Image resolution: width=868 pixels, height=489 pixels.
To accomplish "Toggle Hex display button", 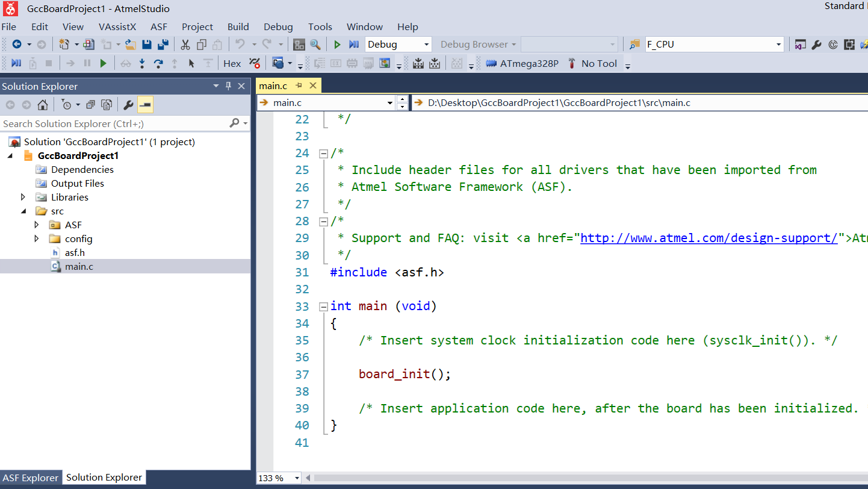I will tap(232, 63).
